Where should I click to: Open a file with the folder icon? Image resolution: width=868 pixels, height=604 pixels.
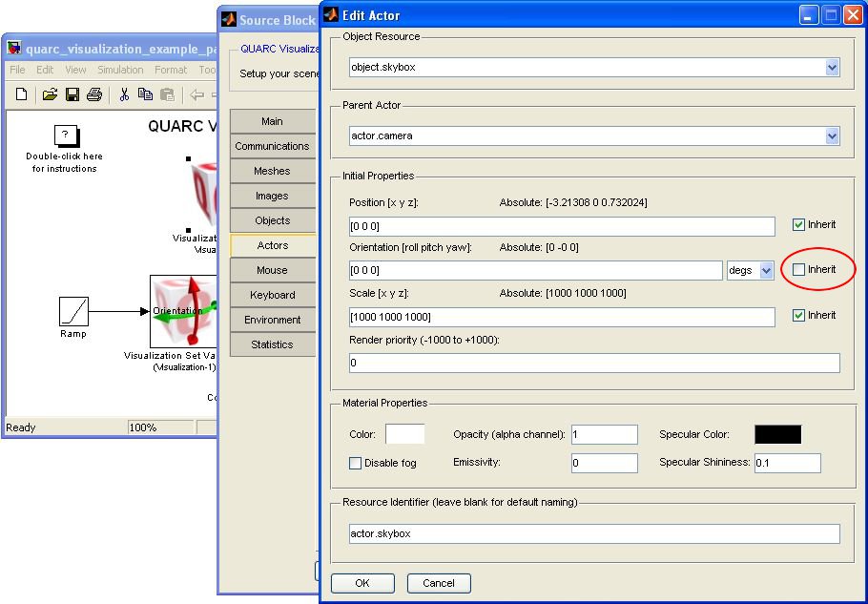50,94
